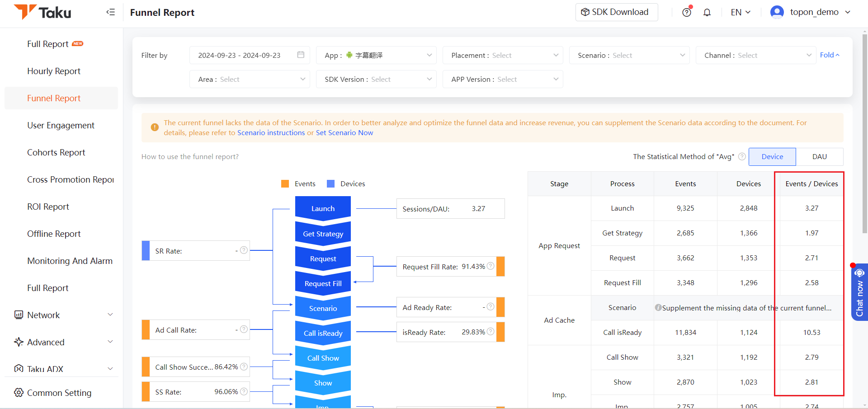Image resolution: width=868 pixels, height=409 pixels.
Task: Open the EN language selector
Action: [741, 12]
